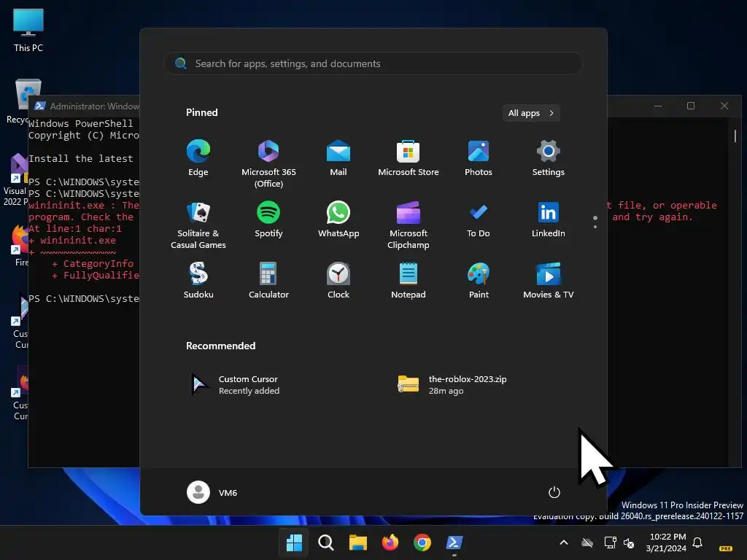Open Google Chrome from taskbar
The image size is (747, 560).
(x=422, y=542)
